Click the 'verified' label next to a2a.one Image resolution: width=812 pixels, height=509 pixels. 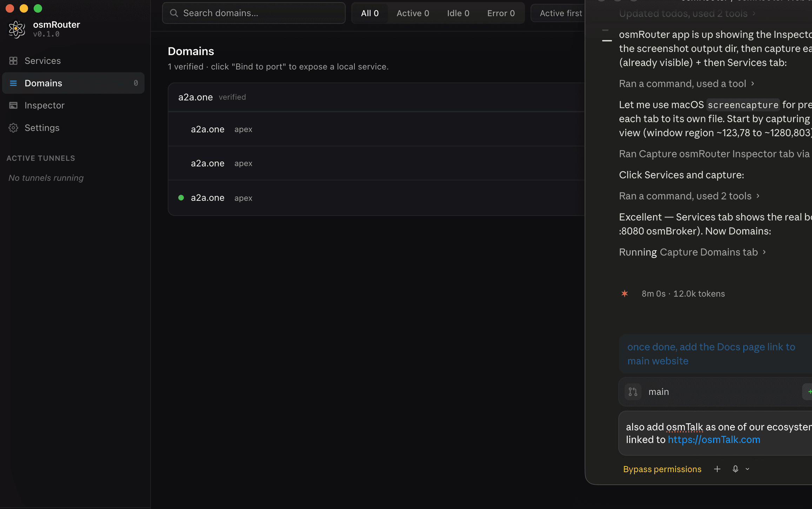pyautogui.click(x=232, y=97)
